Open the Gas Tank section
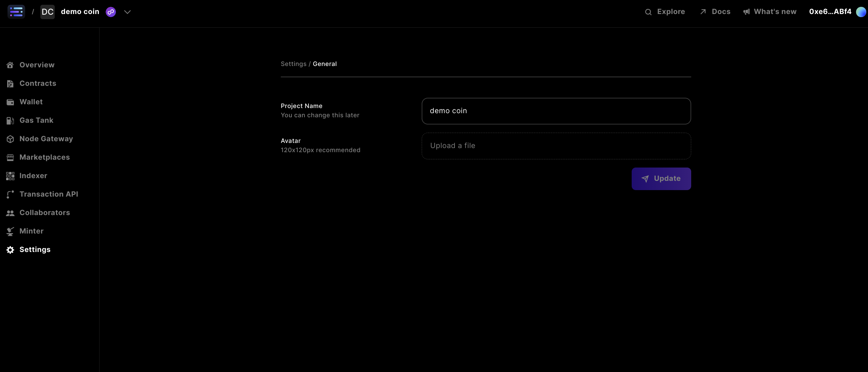868x372 pixels. click(x=10, y=120)
